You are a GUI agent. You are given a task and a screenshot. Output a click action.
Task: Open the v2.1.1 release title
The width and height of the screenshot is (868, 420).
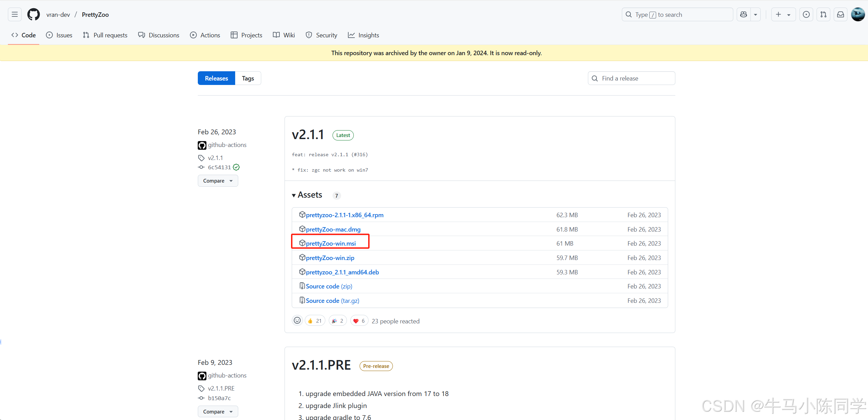308,135
